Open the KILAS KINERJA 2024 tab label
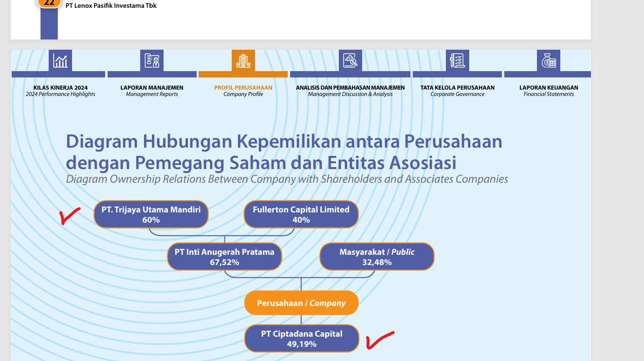644x361 pixels. click(x=60, y=88)
